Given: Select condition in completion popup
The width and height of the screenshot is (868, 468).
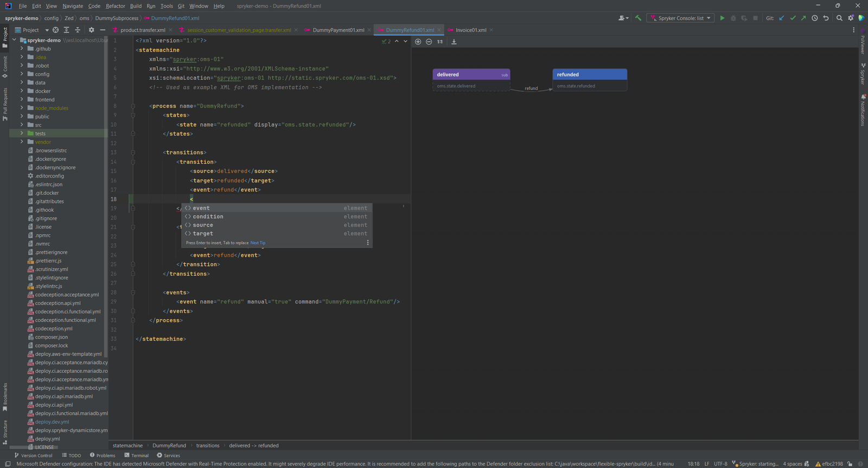Looking at the screenshot, I should coord(277,217).
